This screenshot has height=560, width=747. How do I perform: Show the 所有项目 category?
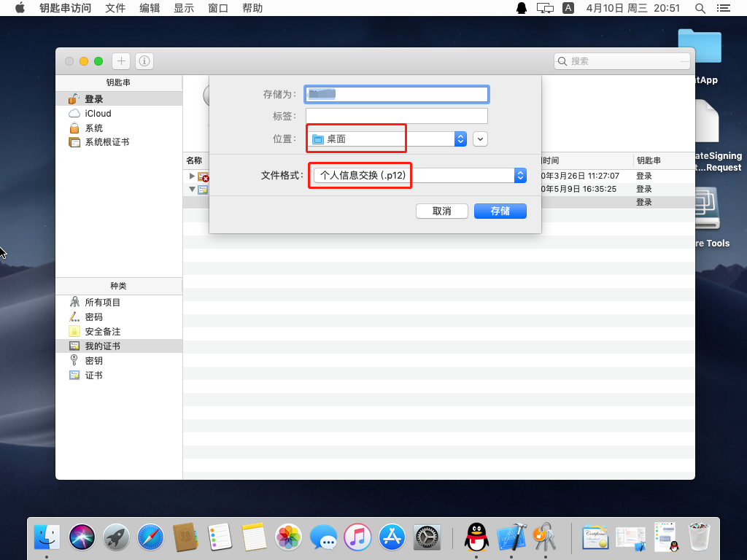102,302
